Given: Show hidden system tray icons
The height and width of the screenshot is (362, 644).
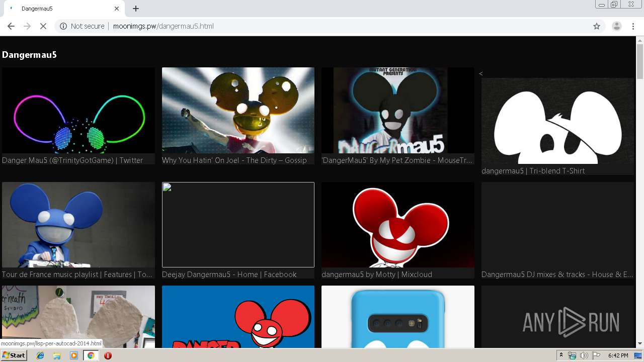Looking at the screenshot, I should [561, 355].
